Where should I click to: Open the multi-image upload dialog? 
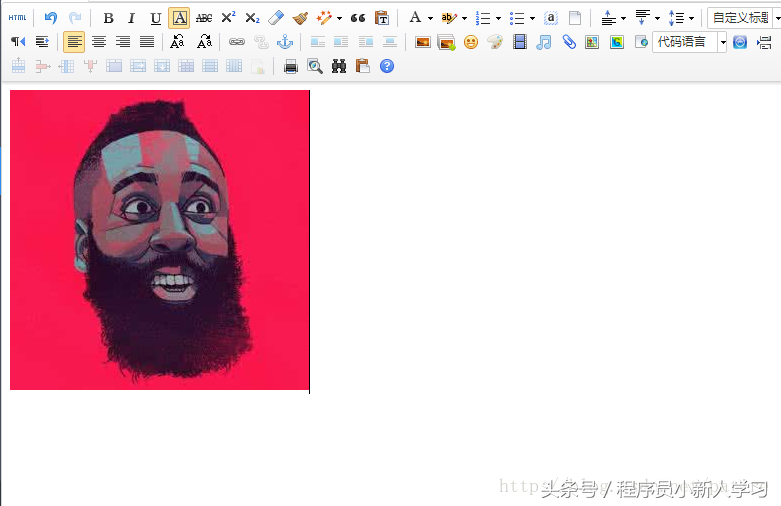[446, 43]
